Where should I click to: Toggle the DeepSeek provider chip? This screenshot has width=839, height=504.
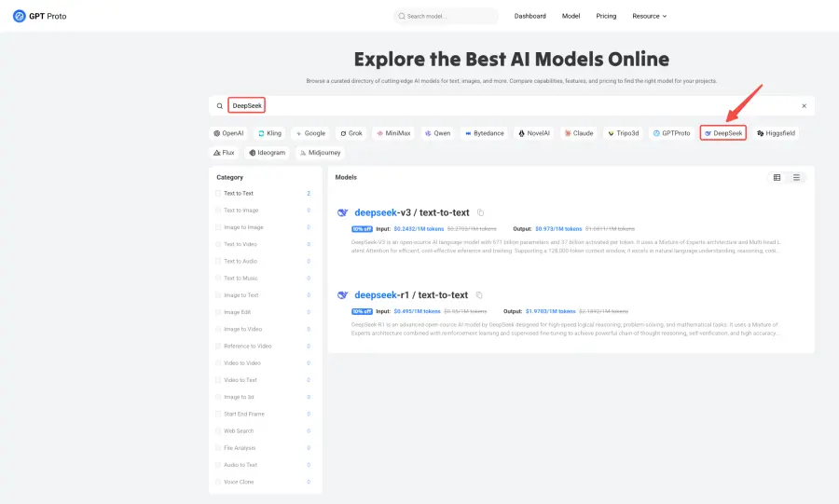pos(723,133)
